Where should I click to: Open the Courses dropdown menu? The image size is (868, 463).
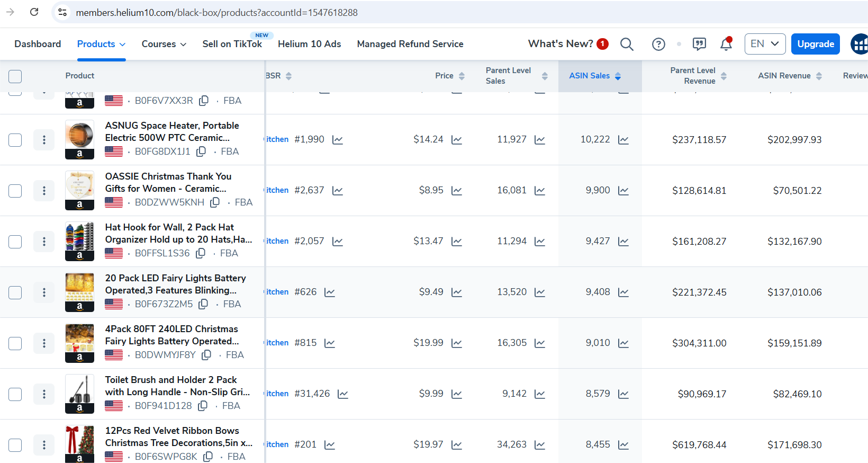pyautogui.click(x=164, y=44)
